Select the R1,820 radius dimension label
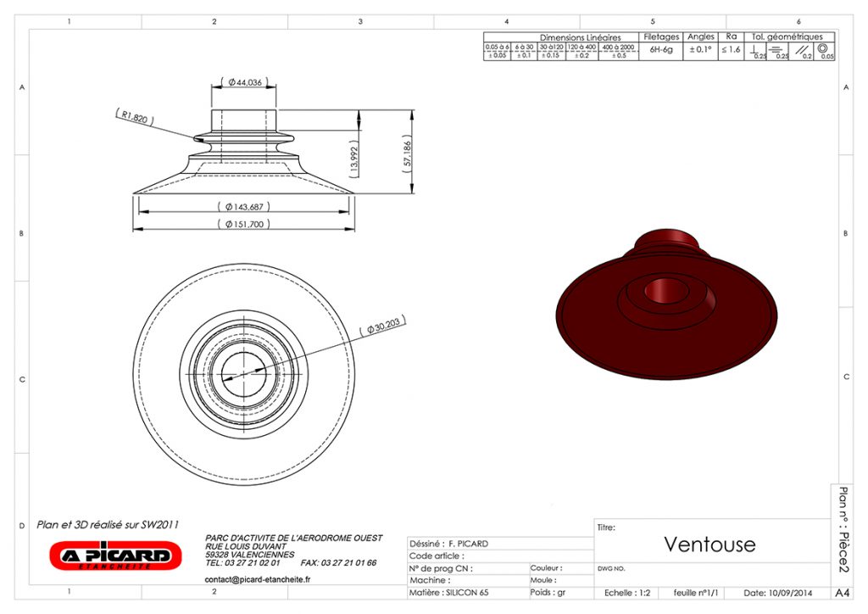This screenshot has width=868, height=614. pyautogui.click(x=135, y=118)
